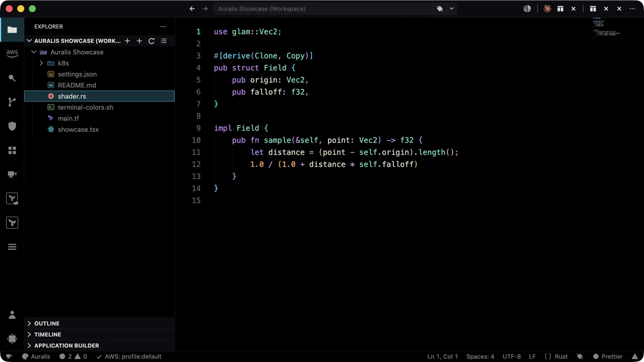Click '#[derive(Clone, Copy)]' attribute line
This screenshot has height=362, width=644.
(263, 56)
